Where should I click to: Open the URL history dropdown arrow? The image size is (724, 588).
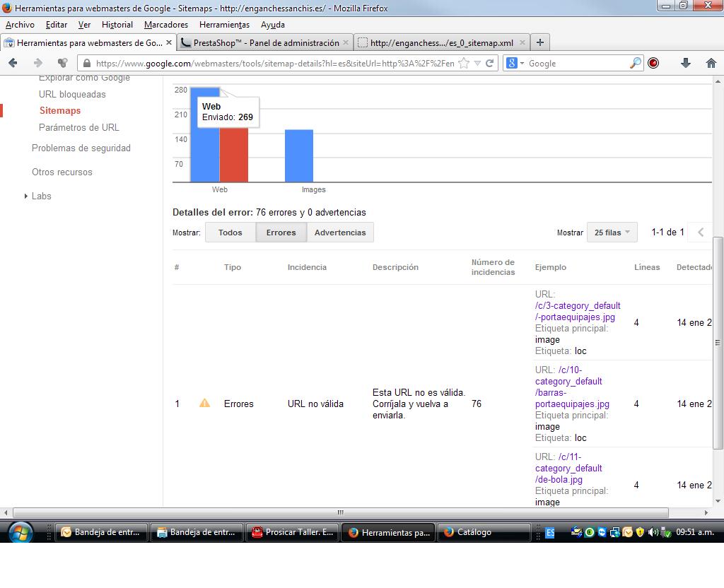(x=477, y=63)
